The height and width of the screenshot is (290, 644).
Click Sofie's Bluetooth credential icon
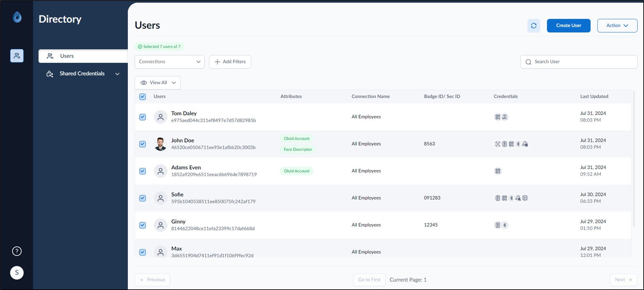click(x=511, y=198)
